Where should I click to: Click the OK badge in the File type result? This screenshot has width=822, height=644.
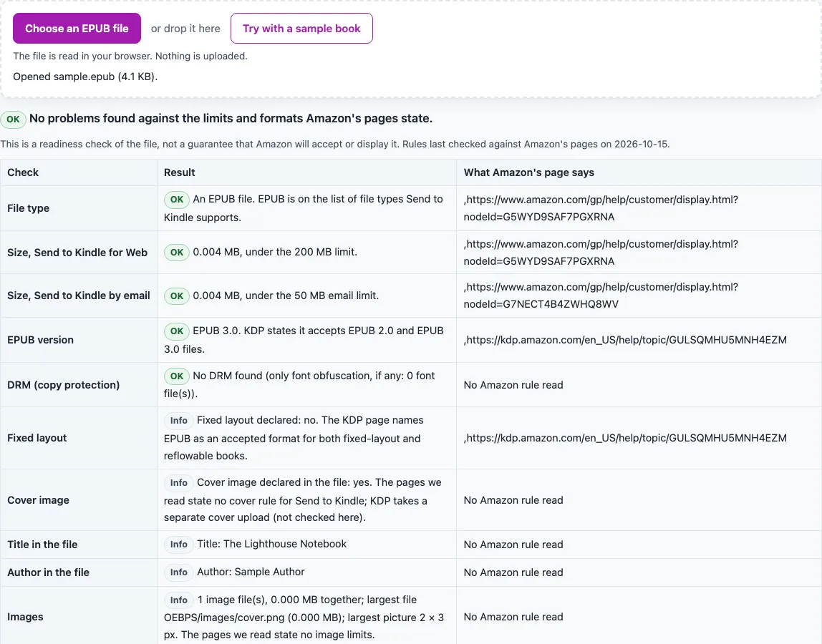177,200
